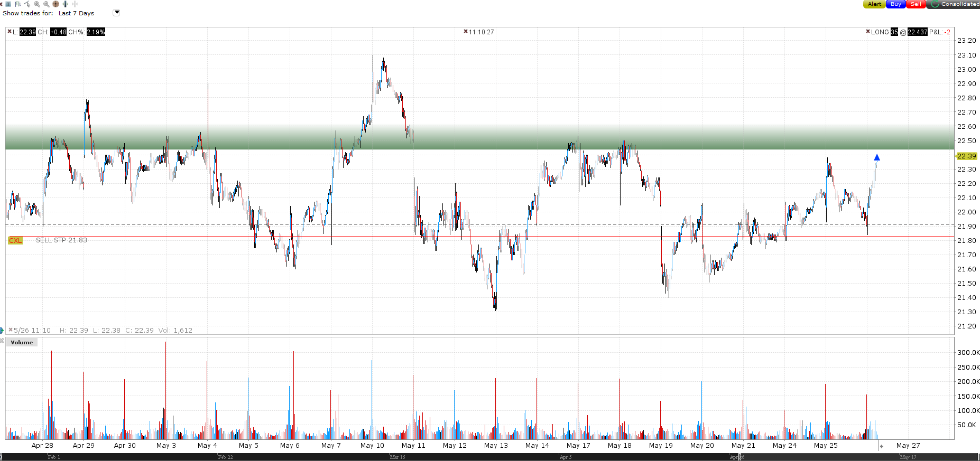This screenshot has height=461, width=980.
Task: Click the refresh icon beside Consolidated
Action: tap(935, 4)
